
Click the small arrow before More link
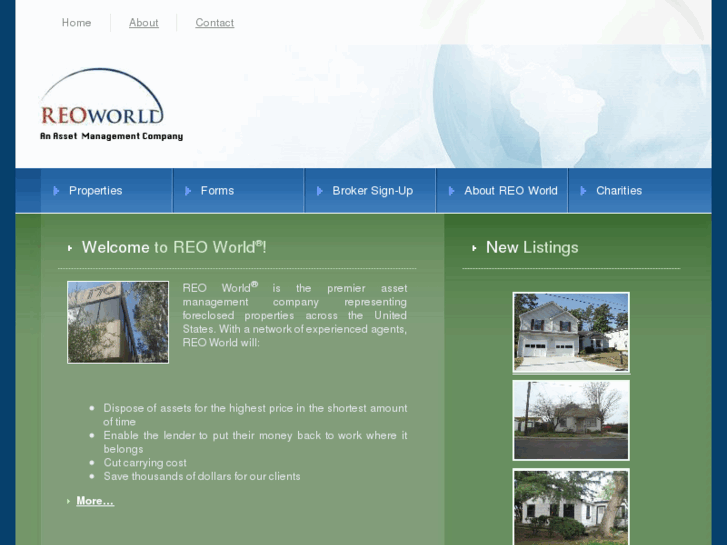pyautogui.click(x=68, y=501)
